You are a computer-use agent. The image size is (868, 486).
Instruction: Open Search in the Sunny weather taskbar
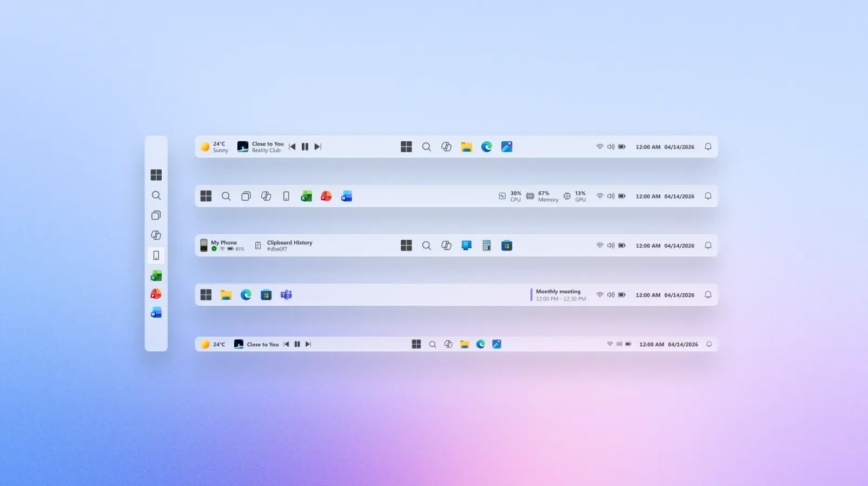coord(427,147)
